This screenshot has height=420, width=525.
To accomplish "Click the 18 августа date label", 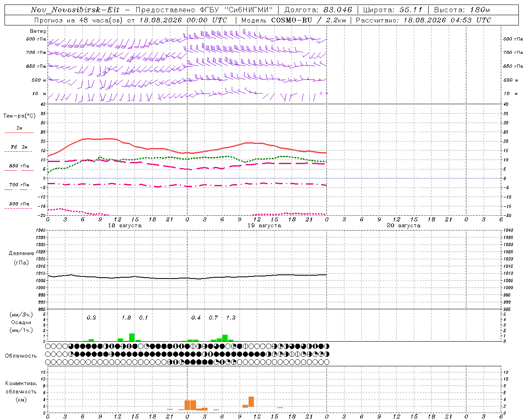I will pos(125,226).
